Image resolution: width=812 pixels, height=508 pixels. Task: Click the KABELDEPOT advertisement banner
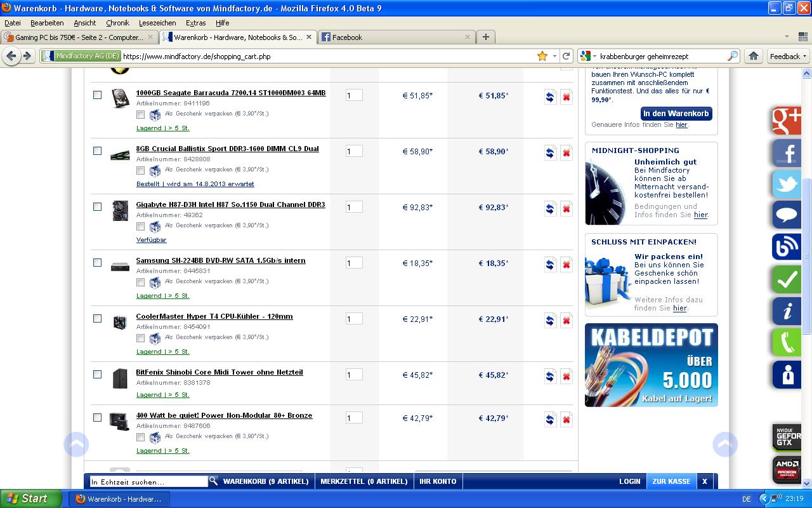pos(652,365)
